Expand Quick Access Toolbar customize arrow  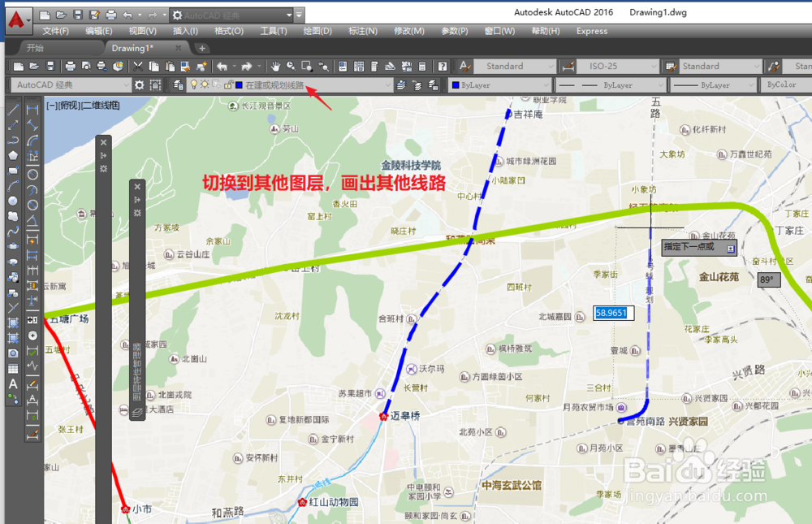pyautogui.click(x=299, y=15)
